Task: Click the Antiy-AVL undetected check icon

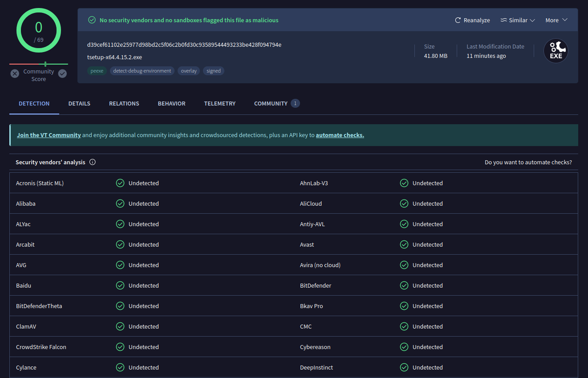Action: coord(404,224)
